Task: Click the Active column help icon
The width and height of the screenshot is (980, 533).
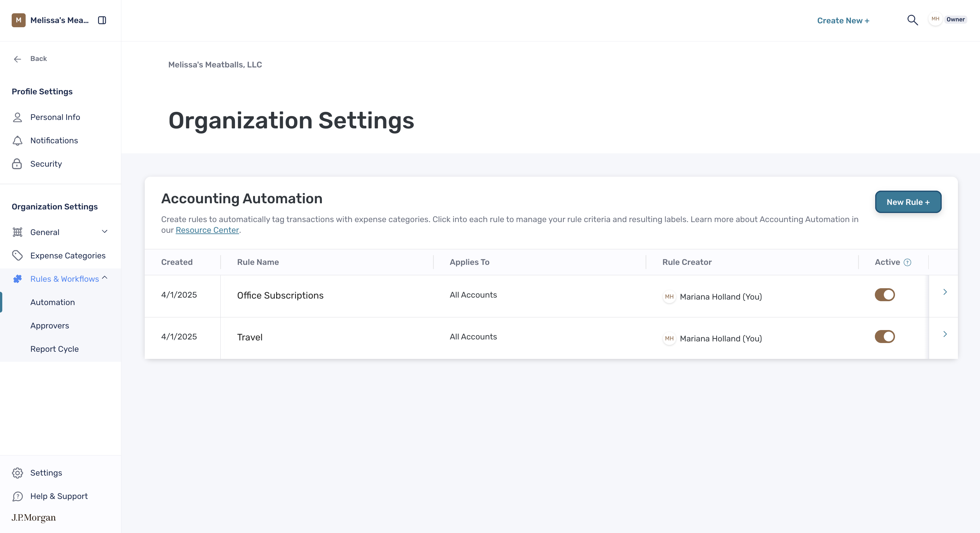Action: point(907,262)
